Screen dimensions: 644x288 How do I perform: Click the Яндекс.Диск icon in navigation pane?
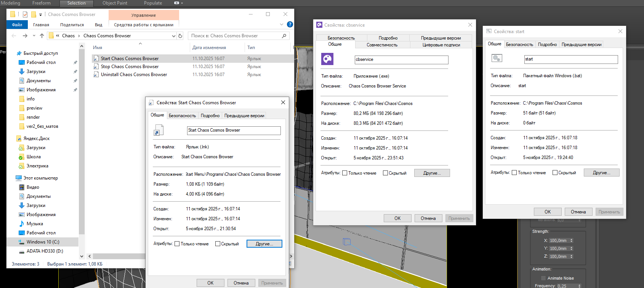pyautogui.click(x=19, y=138)
